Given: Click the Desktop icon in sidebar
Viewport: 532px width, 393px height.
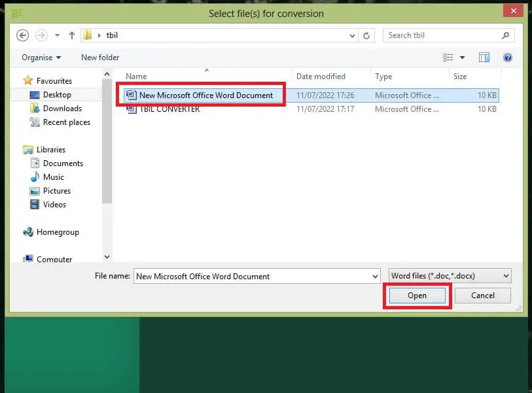Looking at the screenshot, I should click(x=35, y=95).
